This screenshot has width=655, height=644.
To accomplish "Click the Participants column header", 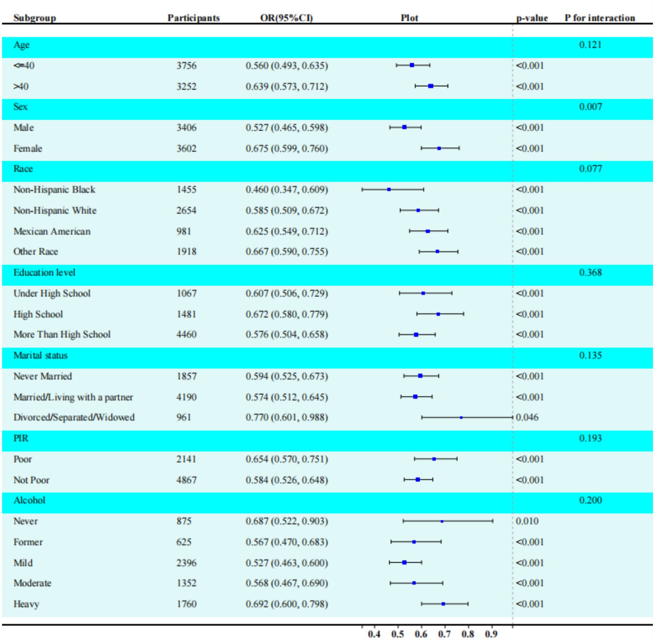I will [193, 18].
